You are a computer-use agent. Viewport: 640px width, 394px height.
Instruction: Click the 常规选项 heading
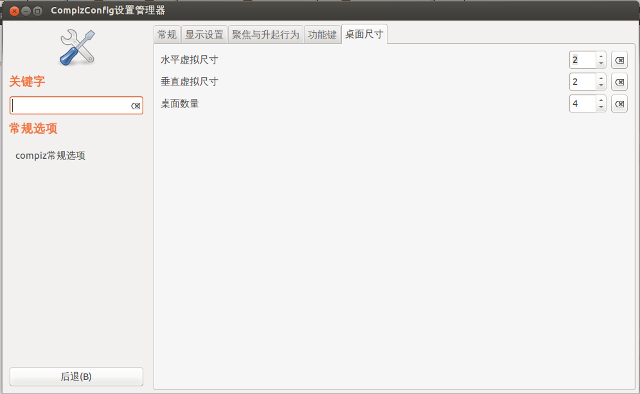(x=33, y=129)
